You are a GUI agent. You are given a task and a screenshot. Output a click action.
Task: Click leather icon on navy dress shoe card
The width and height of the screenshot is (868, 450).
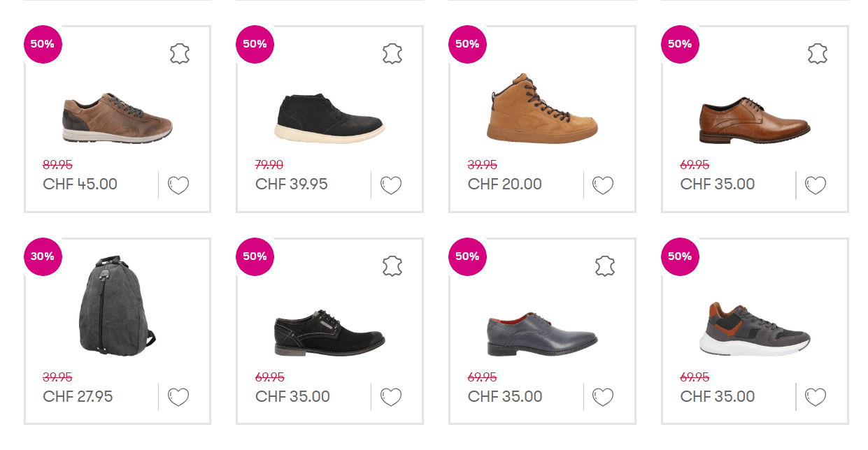(604, 266)
